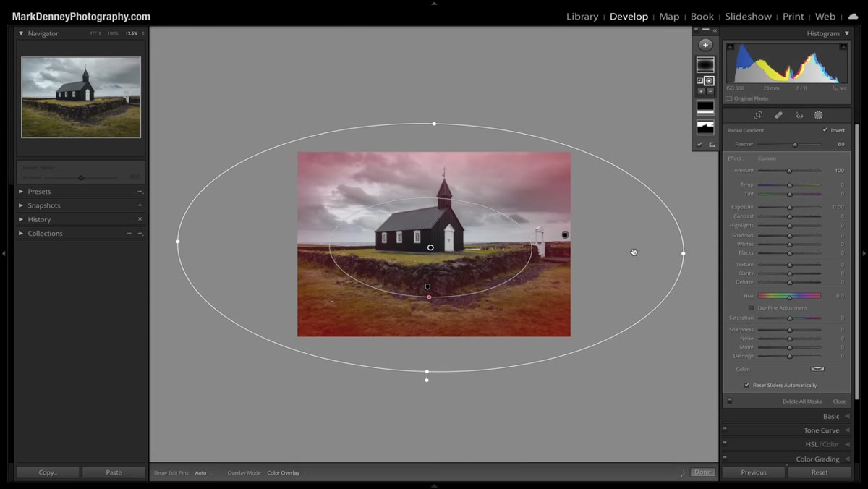Select the Healing tool bandage icon

coord(778,115)
